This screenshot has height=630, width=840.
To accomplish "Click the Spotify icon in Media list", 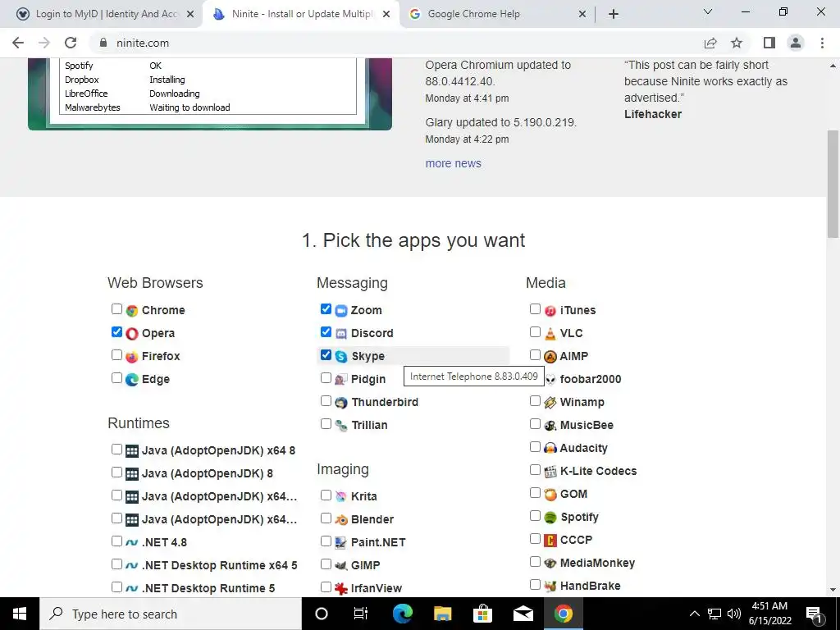I will pyautogui.click(x=550, y=518).
